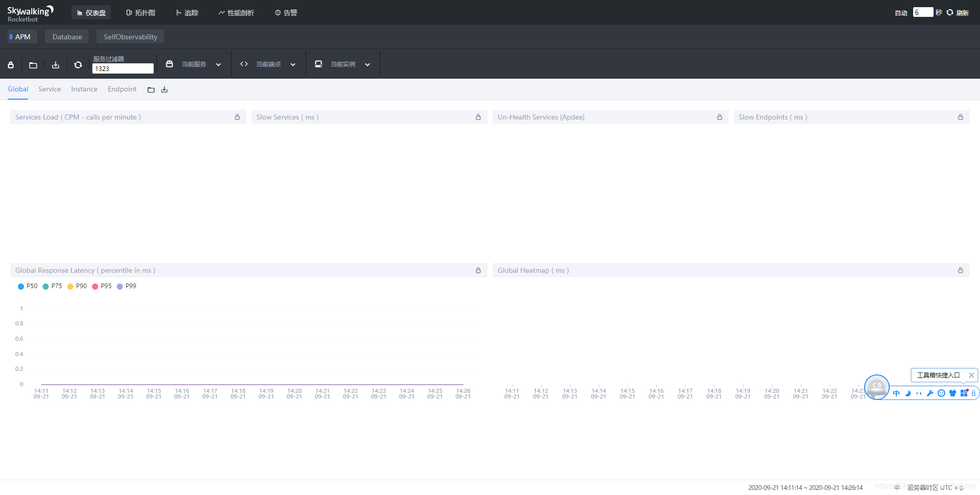Click the Services Load panel title
This screenshot has height=495, width=980.
[x=78, y=117]
